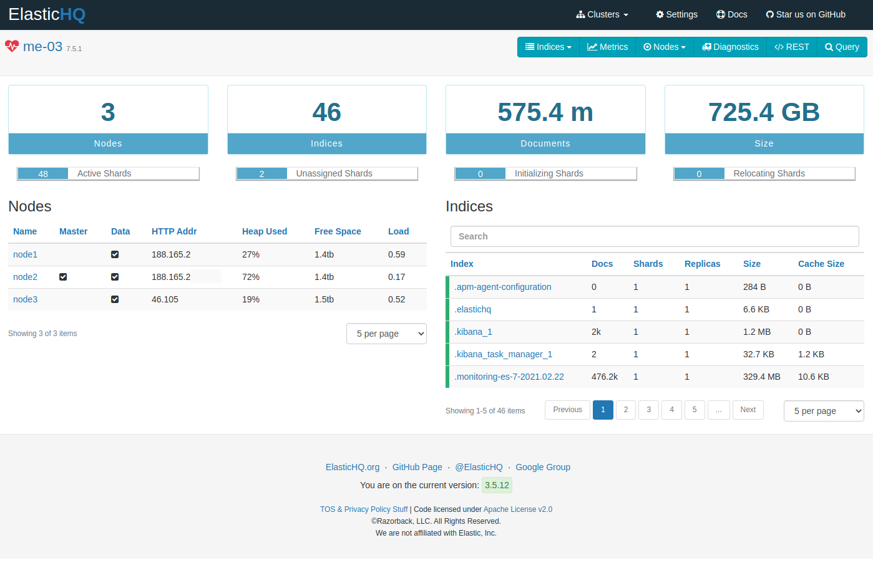Open TOS & Privacy Policy Stuff

364,509
